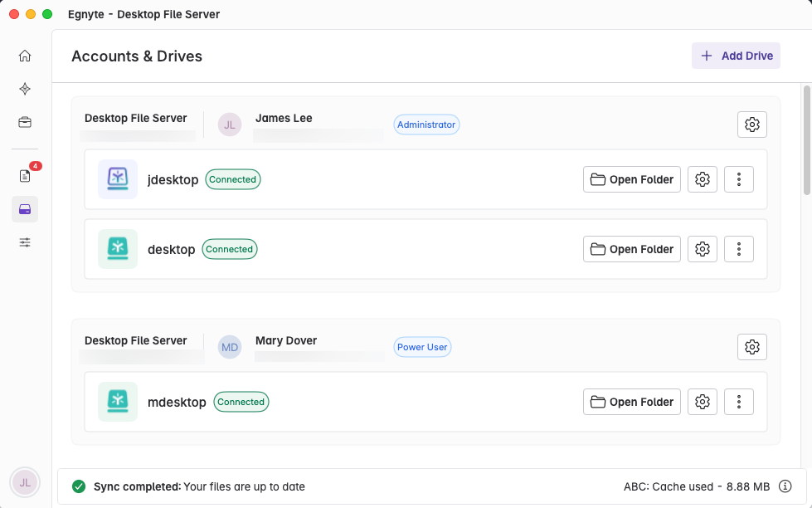Click the Mary Dover name text
This screenshot has width=812, height=508.
(x=286, y=340)
